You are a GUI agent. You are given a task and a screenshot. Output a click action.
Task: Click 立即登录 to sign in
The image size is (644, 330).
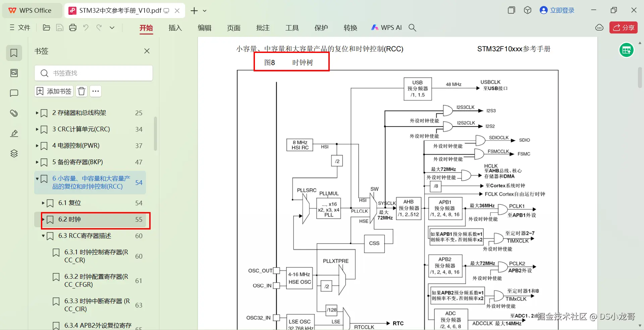557,10
